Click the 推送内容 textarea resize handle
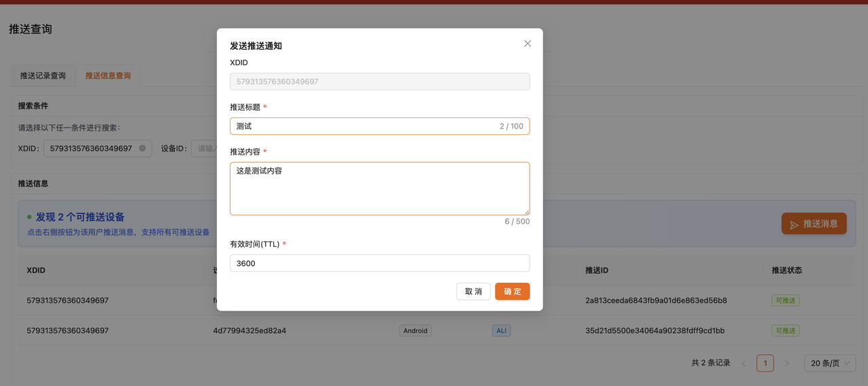This screenshot has width=868, height=386. 526,212
